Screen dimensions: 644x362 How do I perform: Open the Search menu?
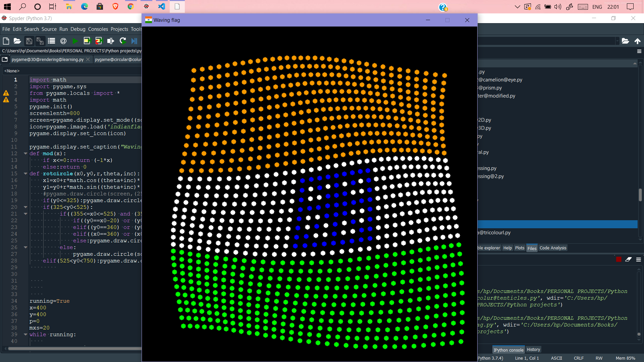point(31,29)
